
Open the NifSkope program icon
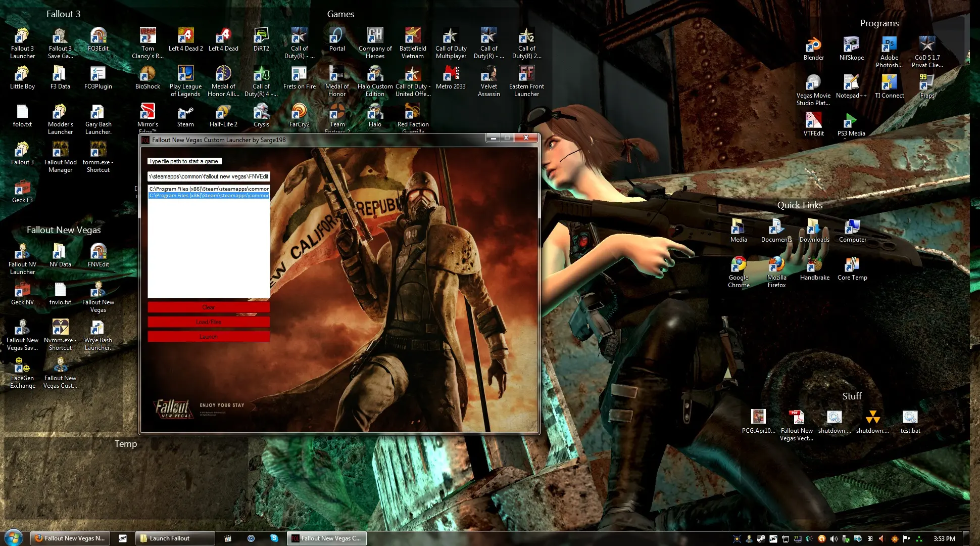tap(851, 49)
